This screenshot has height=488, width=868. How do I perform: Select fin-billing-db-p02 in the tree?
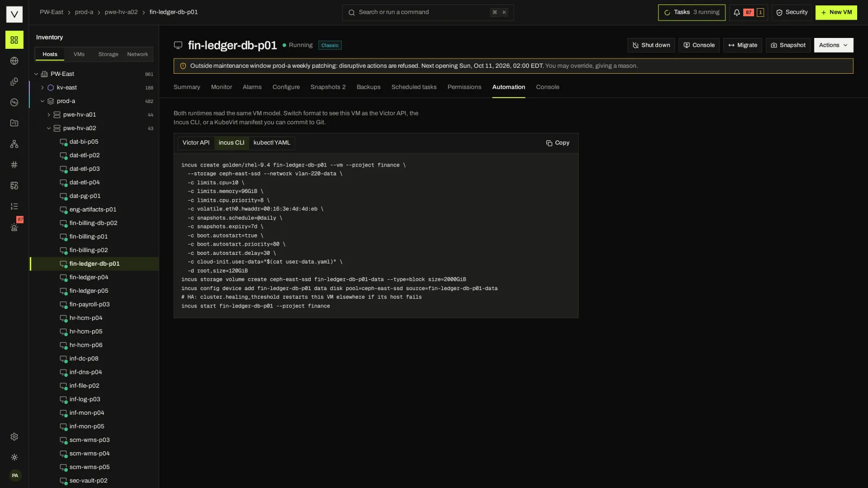tap(94, 223)
